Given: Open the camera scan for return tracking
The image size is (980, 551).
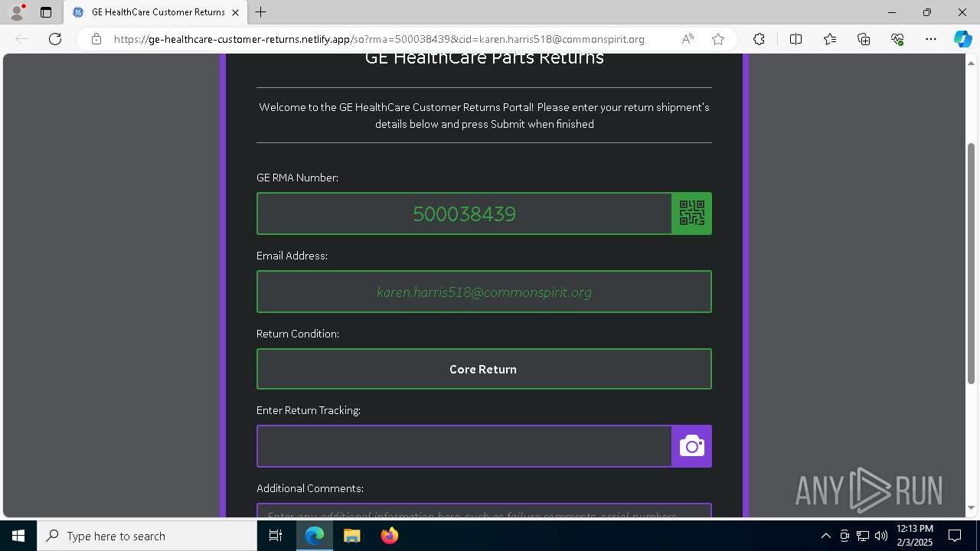Looking at the screenshot, I should 691,446.
